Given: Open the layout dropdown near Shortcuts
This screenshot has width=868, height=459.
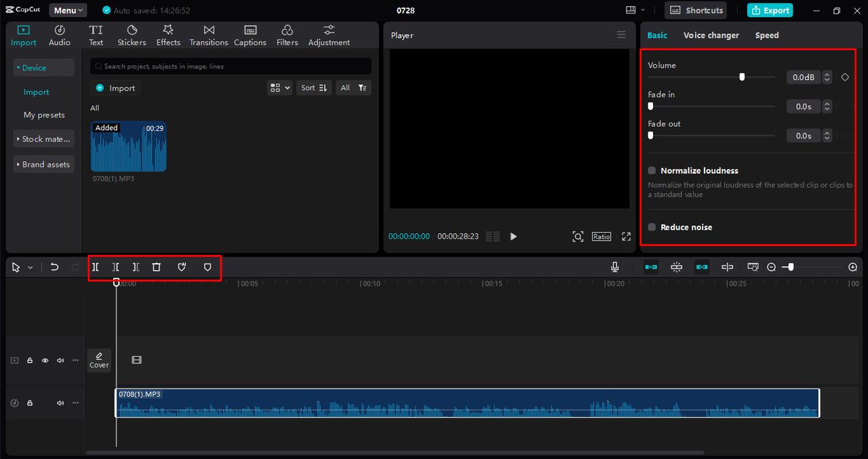Looking at the screenshot, I should (x=635, y=10).
